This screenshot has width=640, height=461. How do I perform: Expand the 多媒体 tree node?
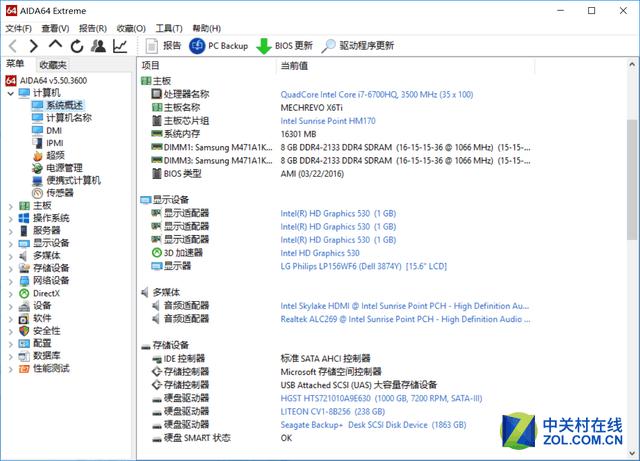[x=11, y=256]
